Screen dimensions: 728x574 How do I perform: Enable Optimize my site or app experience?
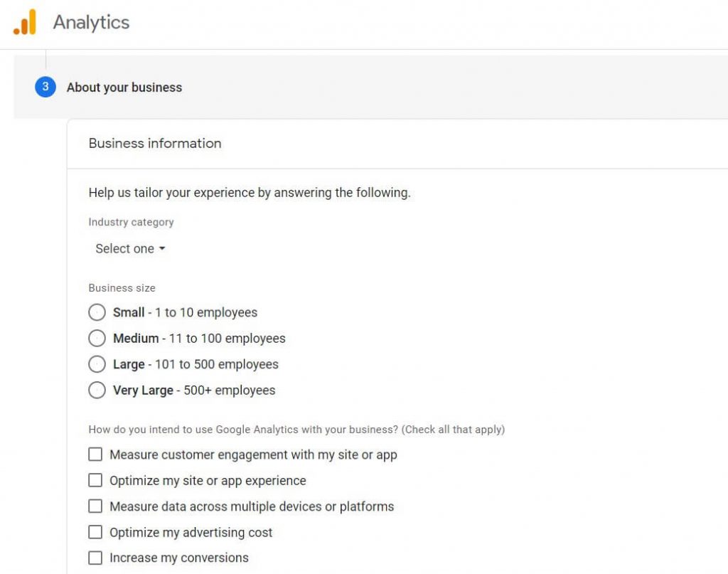point(95,480)
